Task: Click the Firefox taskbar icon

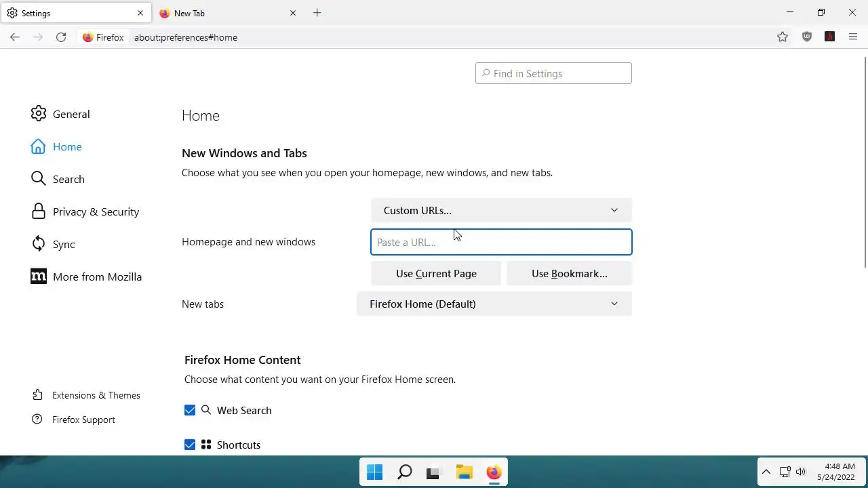Action: (x=494, y=472)
